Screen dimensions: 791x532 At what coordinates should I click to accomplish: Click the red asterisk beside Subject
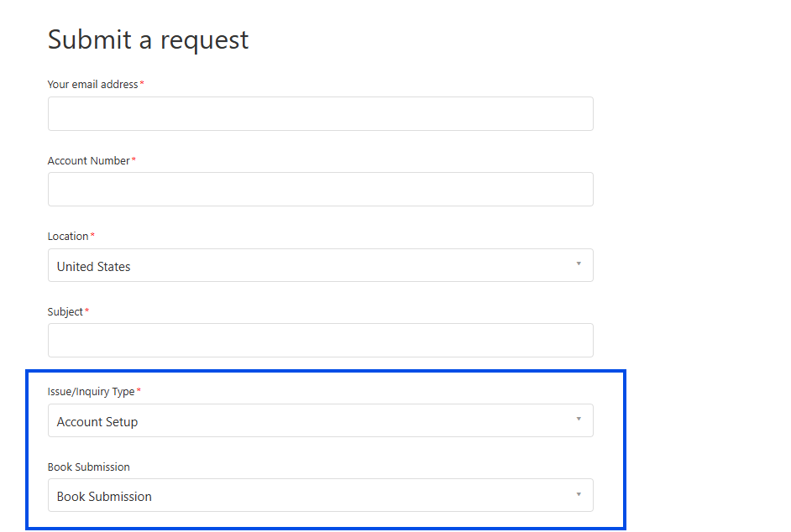pos(86,311)
